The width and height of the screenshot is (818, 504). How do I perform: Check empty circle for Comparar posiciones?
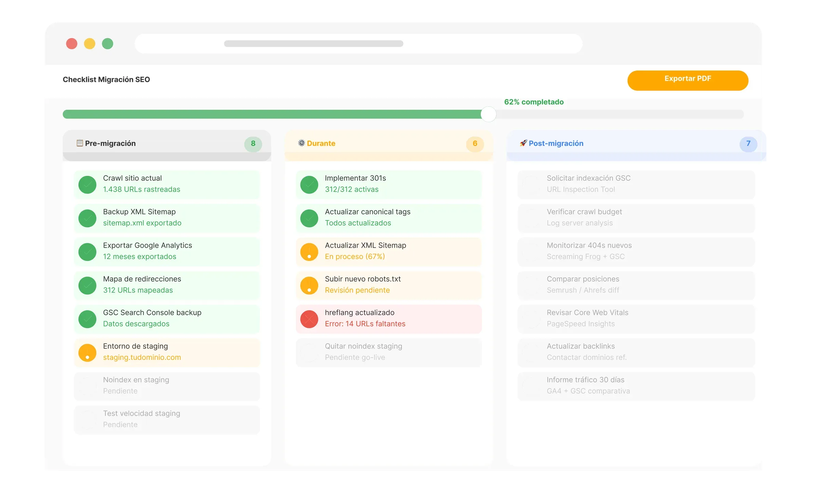pos(531,286)
